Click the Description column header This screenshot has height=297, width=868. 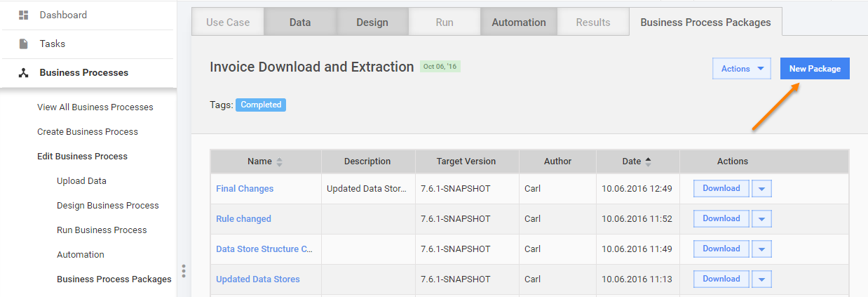367,161
